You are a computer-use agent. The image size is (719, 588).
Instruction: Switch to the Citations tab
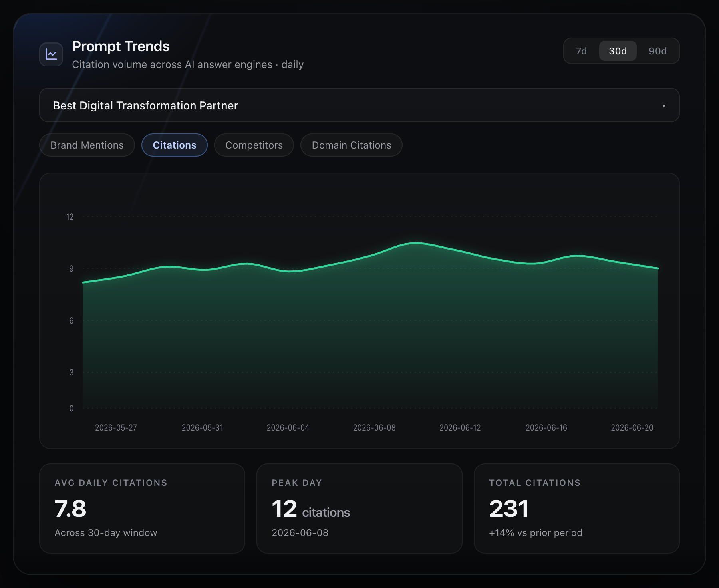pos(175,145)
